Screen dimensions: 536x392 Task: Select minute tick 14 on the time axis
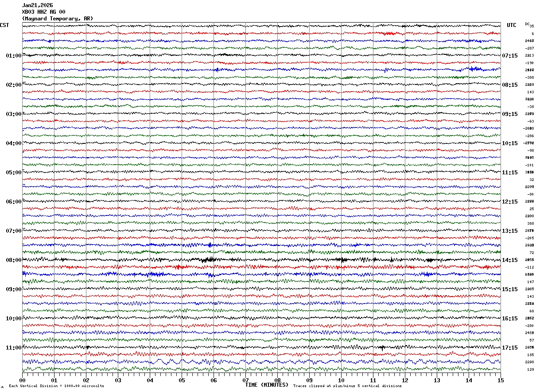pyautogui.click(x=469, y=380)
